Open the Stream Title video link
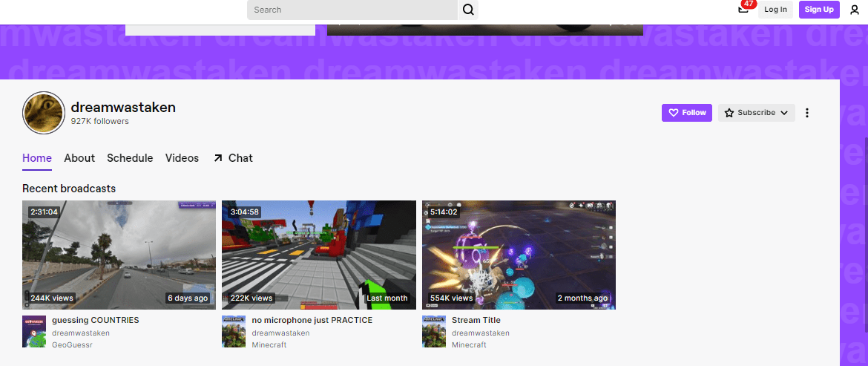The height and width of the screenshot is (366, 868). 476,320
